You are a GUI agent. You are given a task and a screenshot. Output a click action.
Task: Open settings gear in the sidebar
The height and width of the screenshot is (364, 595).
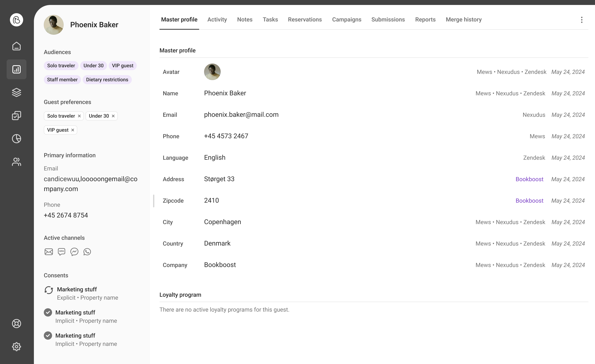click(16, 347)
